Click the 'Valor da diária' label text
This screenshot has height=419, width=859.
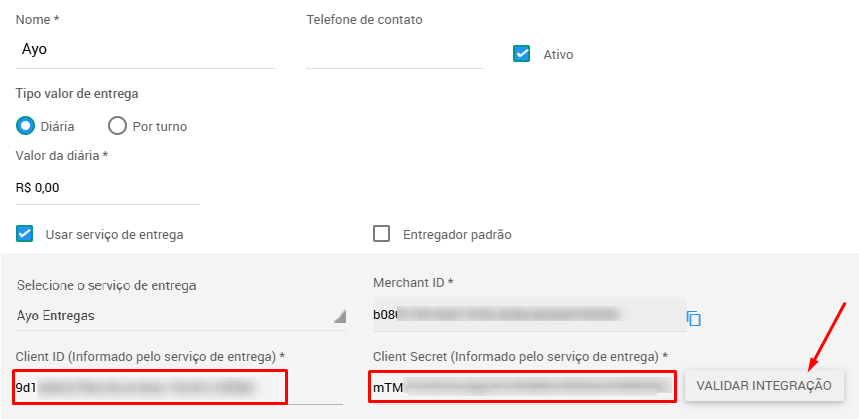(62, 155)
